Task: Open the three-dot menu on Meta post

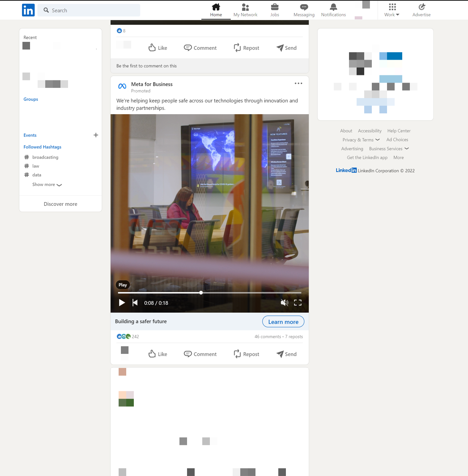Action: [x=298, y=83]
